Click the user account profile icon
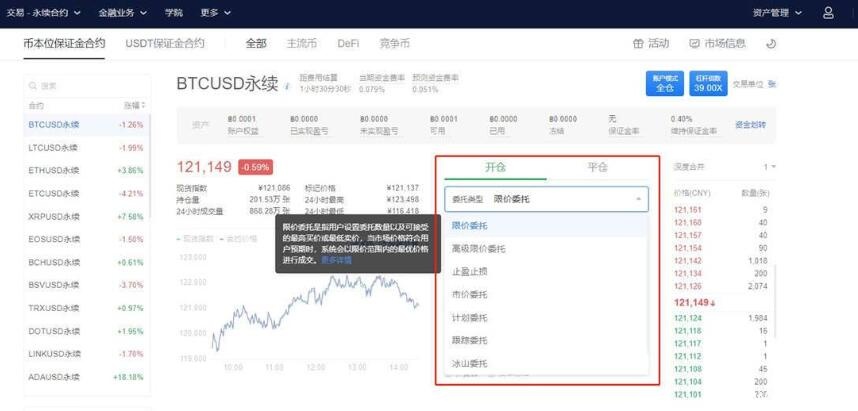The width and height of the screenshot is (858, 411). (828, 13)
